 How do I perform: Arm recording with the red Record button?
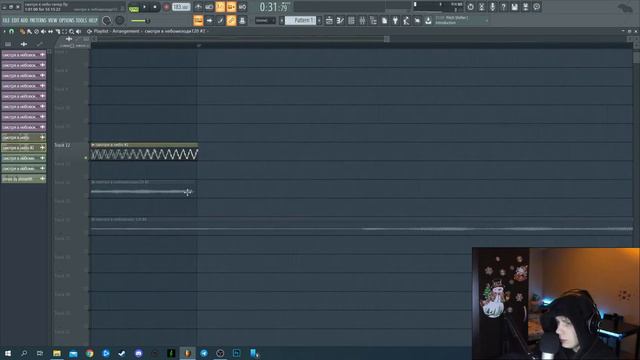click(x=166, y=7)
